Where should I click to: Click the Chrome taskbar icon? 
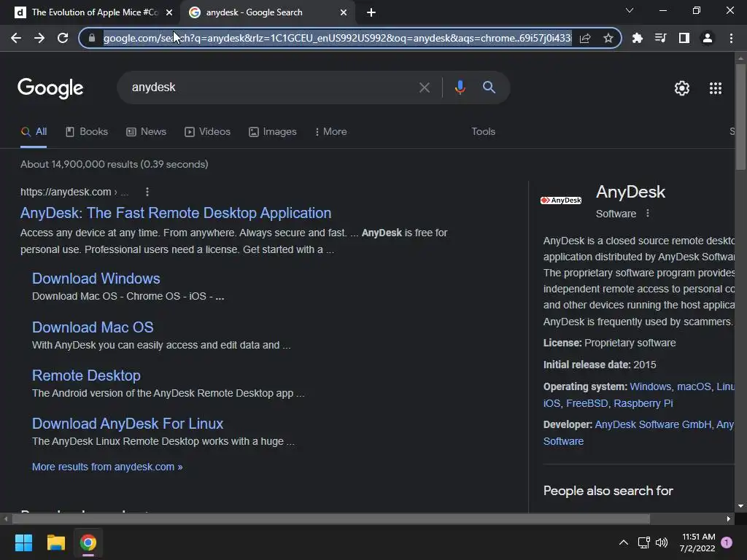coord(88,542)
